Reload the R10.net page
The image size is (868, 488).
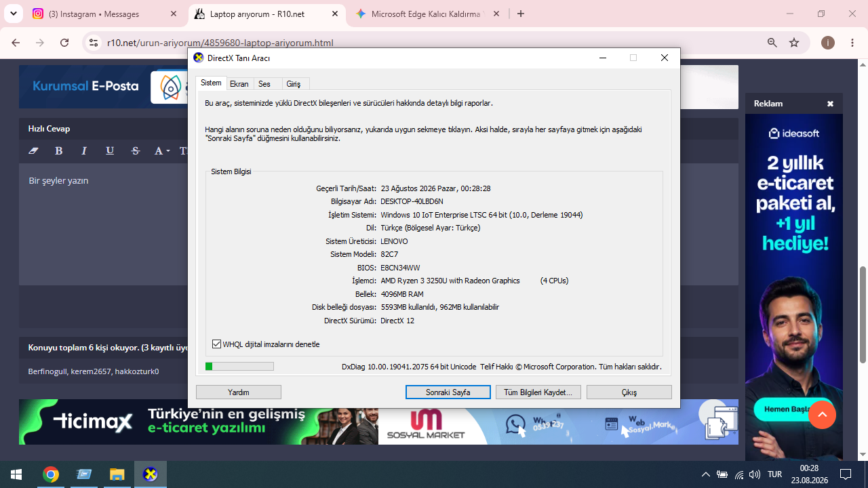(64, 43)
